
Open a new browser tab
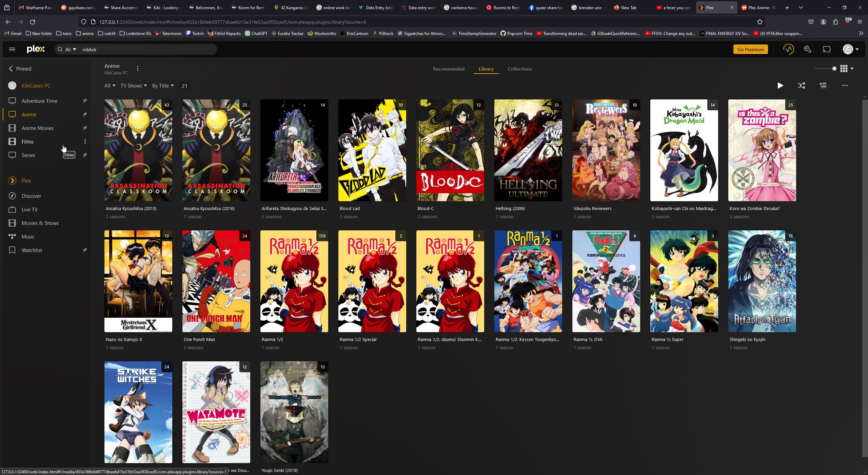coord(787,7)
